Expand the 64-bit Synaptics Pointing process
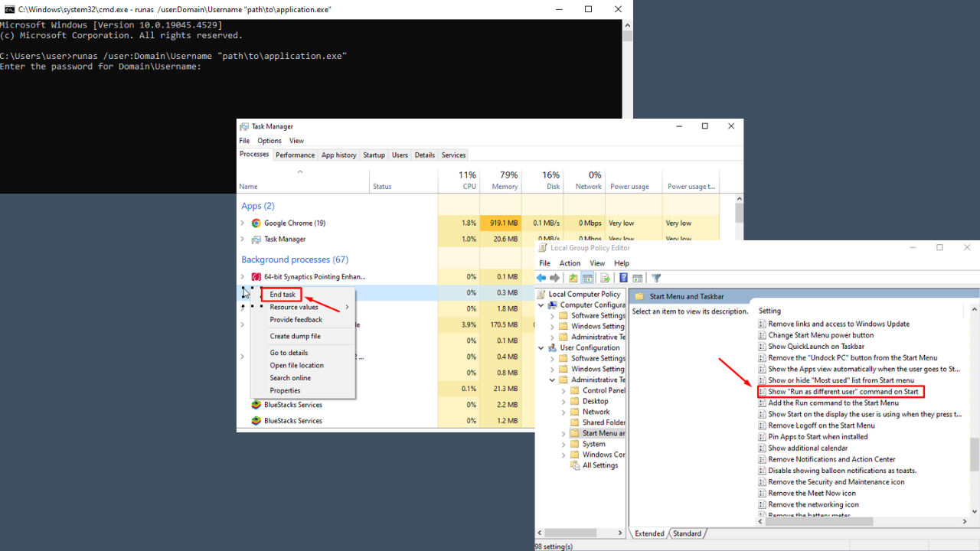The image size is (980, 551). pos(243,276)
